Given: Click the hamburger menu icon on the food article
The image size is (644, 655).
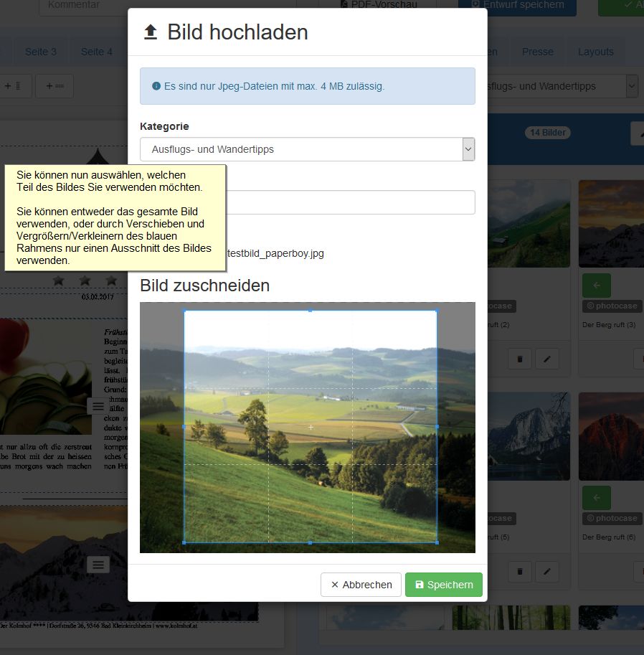Looking at the screenshot, I should click(98, 406).
